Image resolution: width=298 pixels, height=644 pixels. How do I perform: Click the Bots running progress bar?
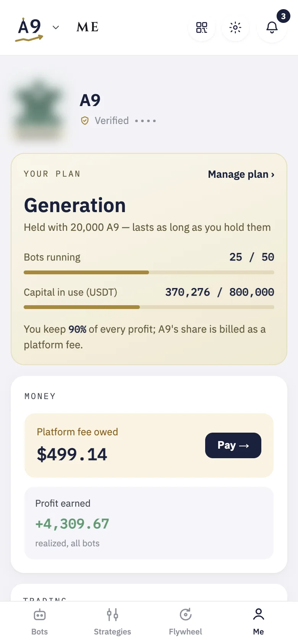pyautogui.click(x=149, y=272)
